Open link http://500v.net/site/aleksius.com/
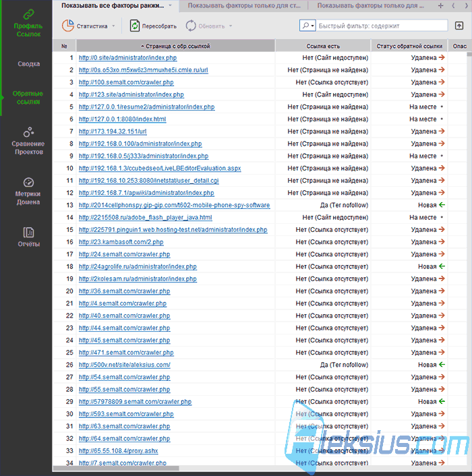 [125, 365]
